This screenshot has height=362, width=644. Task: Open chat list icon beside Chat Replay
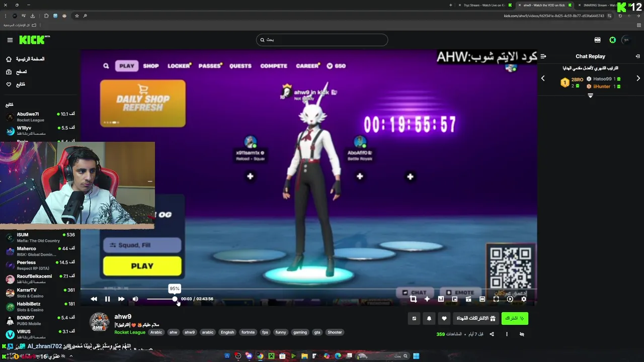pyautogui.click(x=543, y=56)
